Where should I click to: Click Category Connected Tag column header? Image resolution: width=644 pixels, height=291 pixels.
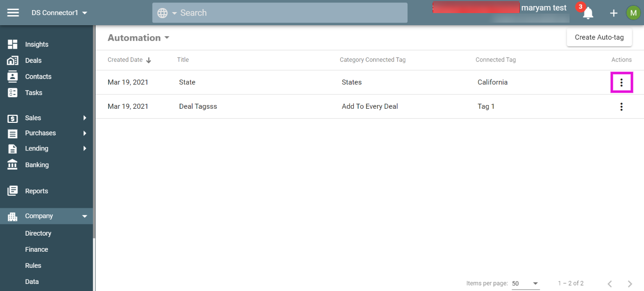point(372,60)
